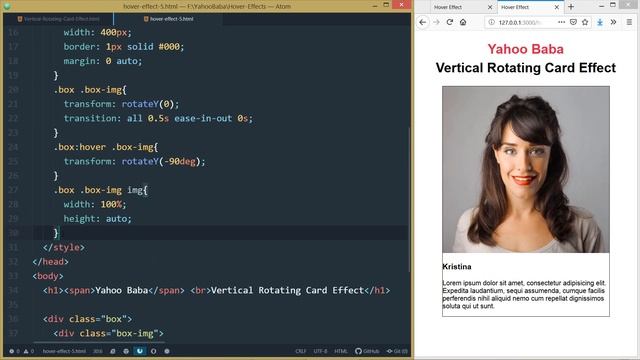Screen dimensions: 640x360
Task: Click the Lorem ipsum paragraph text
Action: [x=524, y=294]
